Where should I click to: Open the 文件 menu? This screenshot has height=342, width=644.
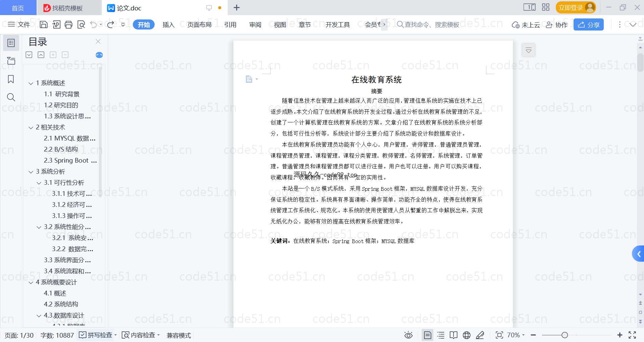[19, 24]
